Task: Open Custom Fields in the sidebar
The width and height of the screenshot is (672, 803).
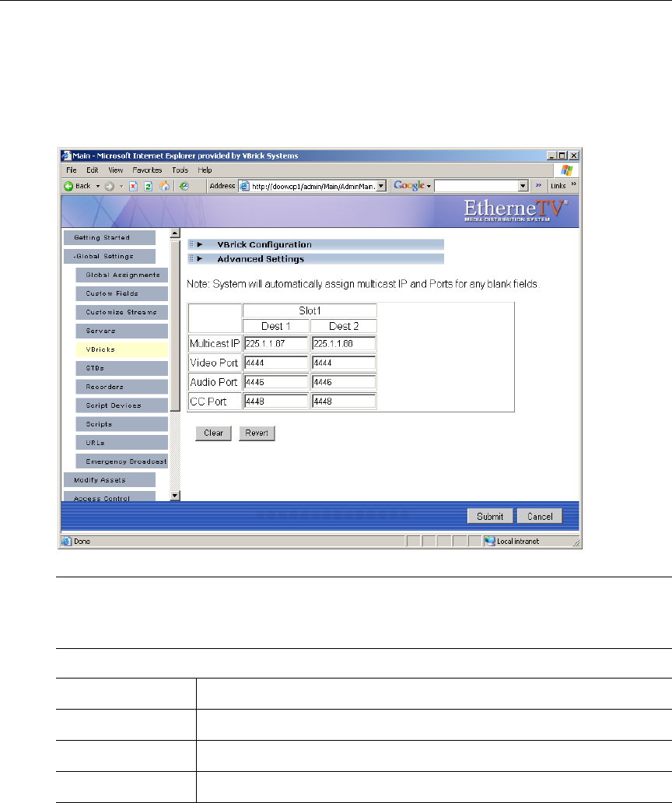Action: point(122,293)
